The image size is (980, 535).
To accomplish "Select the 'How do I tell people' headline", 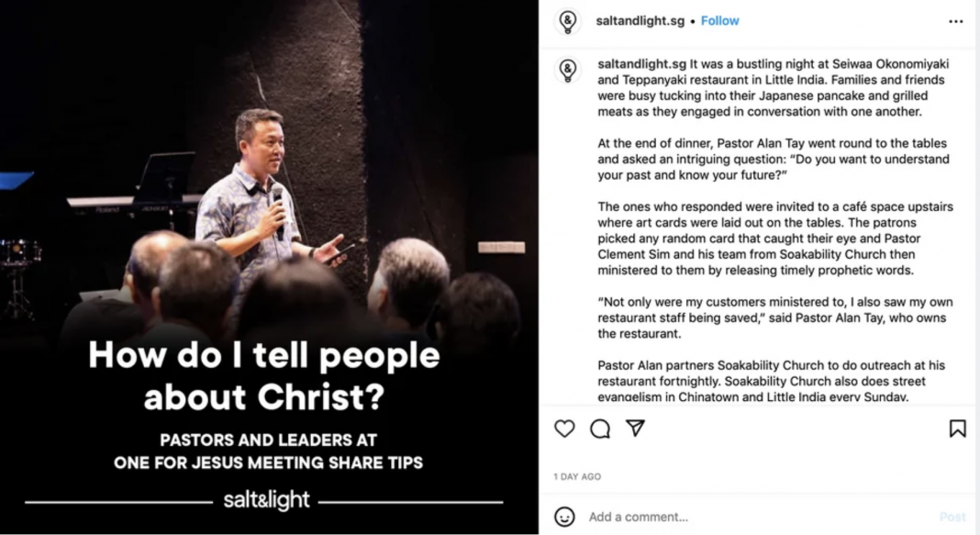I will pos(263,375).
